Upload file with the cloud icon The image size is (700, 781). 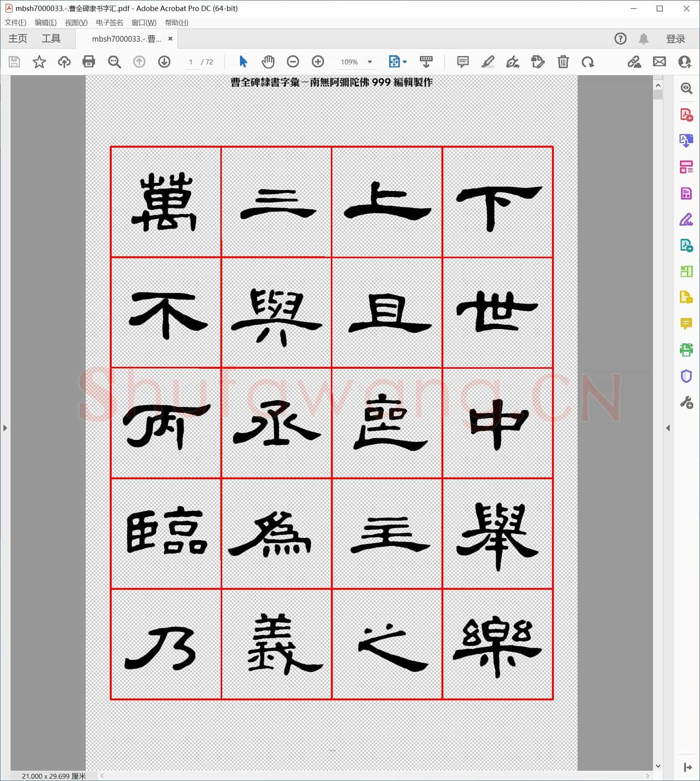tap(64, 62)
